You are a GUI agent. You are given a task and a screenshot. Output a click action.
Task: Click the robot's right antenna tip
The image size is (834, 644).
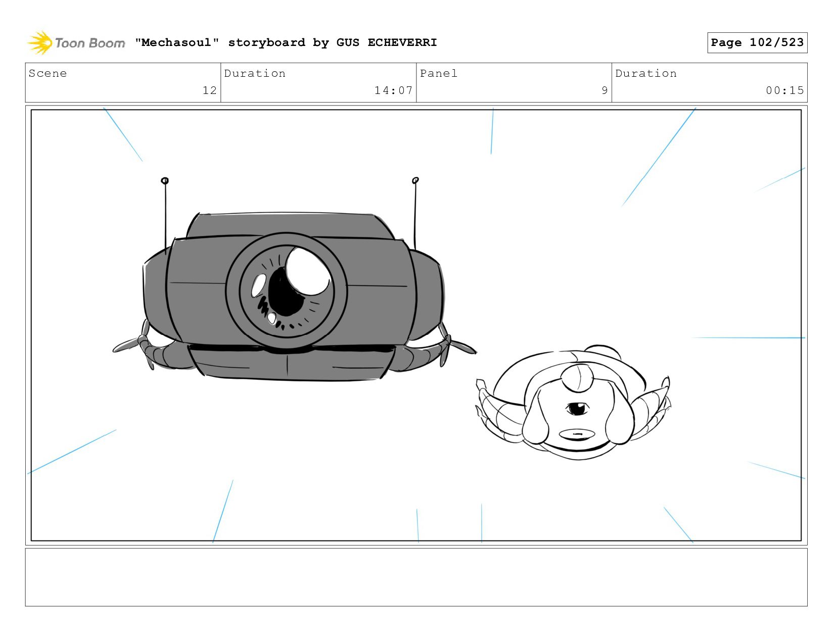pyautogui.click(x=415, y=180)
